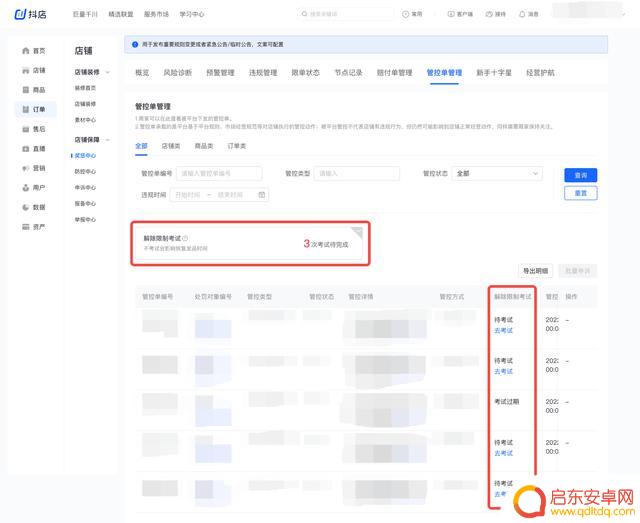The width and height of the screenshot is (640, 523).
Task: Open the 售后 sidebar icon
Action: click(26, 129)
